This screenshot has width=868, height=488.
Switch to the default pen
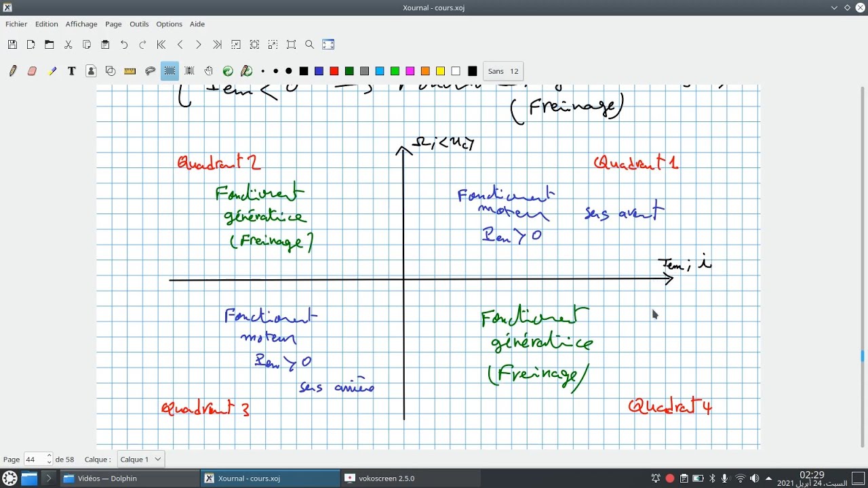[x=247, y=71]
